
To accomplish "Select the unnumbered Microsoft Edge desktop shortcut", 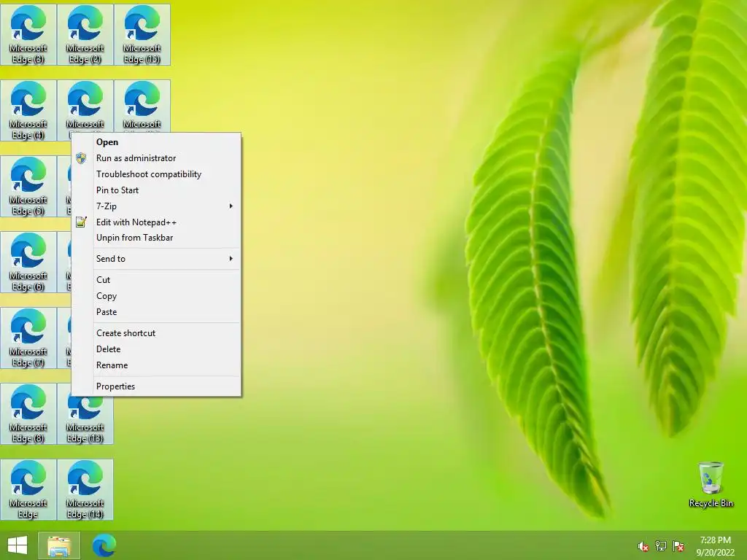I will (x=28, y=489).
